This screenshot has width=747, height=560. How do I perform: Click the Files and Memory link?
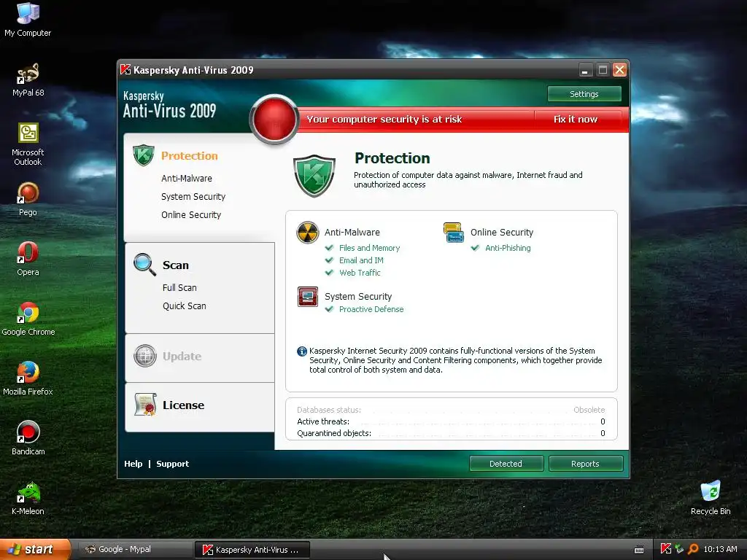(x=369, y=248)
